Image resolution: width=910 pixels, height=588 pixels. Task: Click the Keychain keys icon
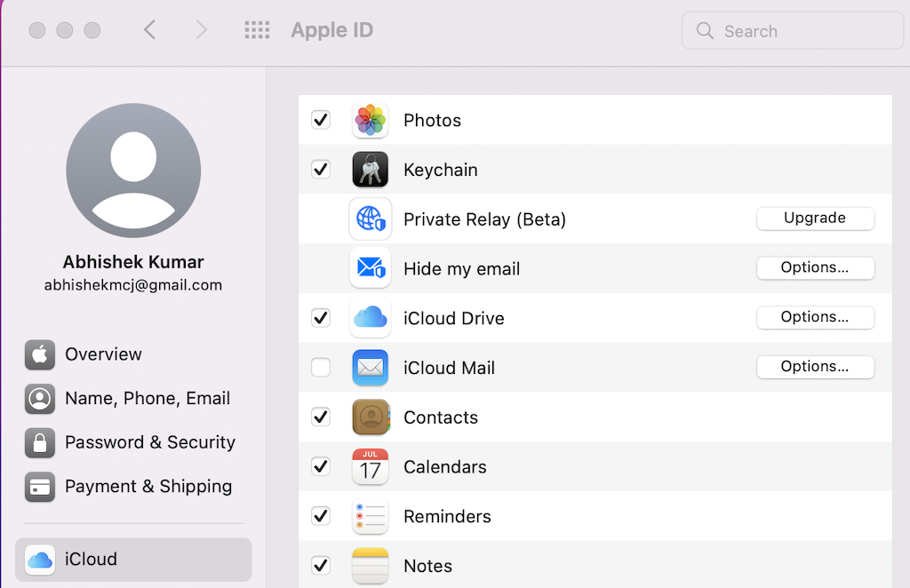click(x=371, y=170)
